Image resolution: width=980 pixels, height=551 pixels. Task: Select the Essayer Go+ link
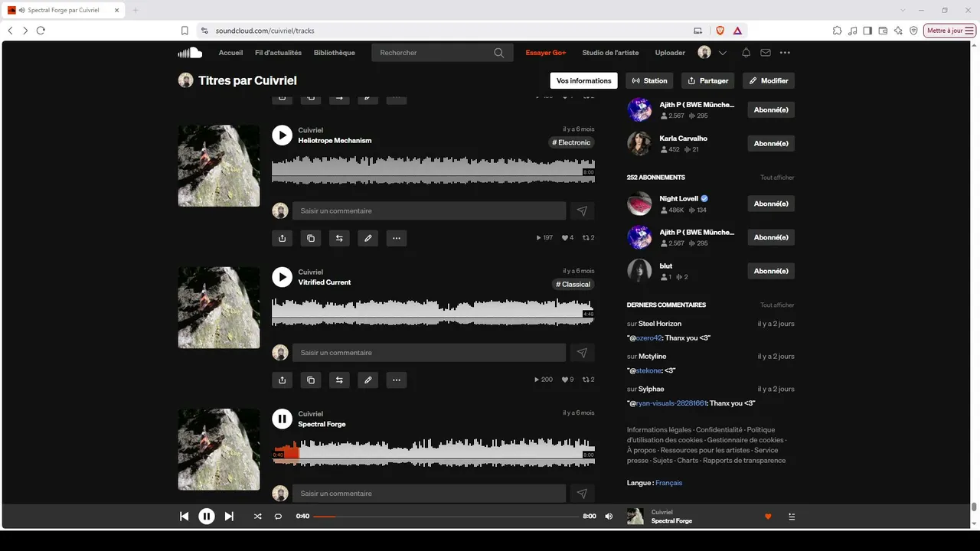[546, 53]
